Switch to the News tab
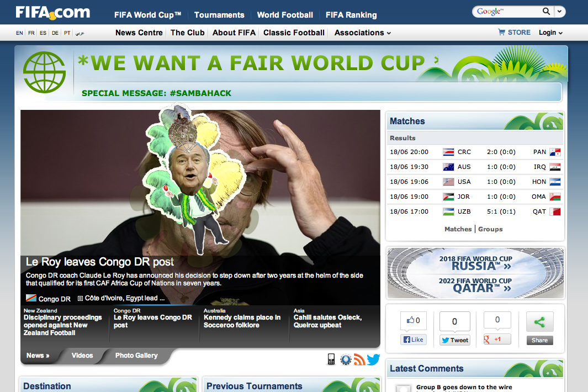Screen dimensions: 588x392 pyautogui.click(x=38, y=356)
